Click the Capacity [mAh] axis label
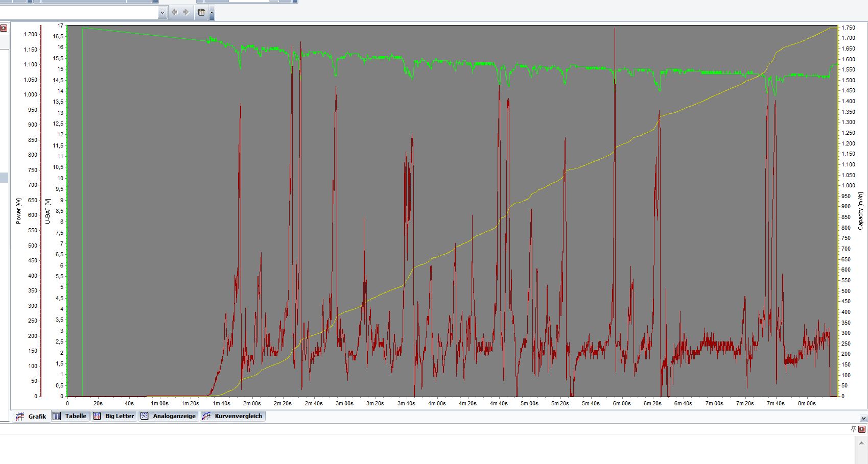 point(861,211)
